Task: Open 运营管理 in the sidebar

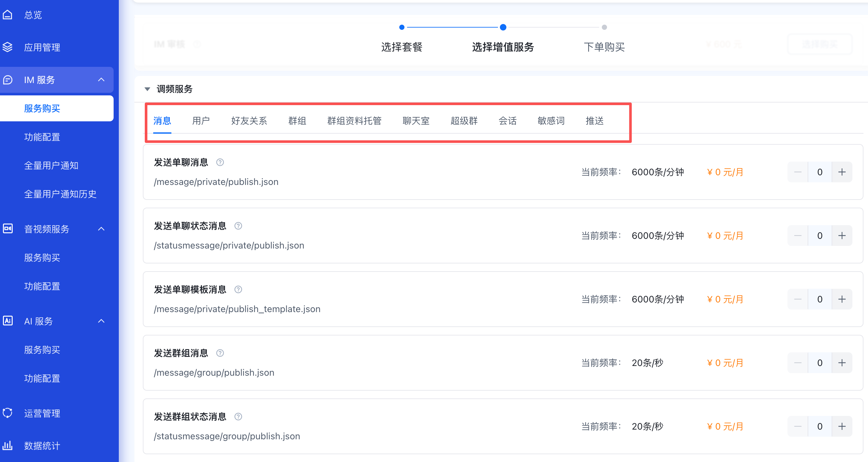Action: point(42,413)
